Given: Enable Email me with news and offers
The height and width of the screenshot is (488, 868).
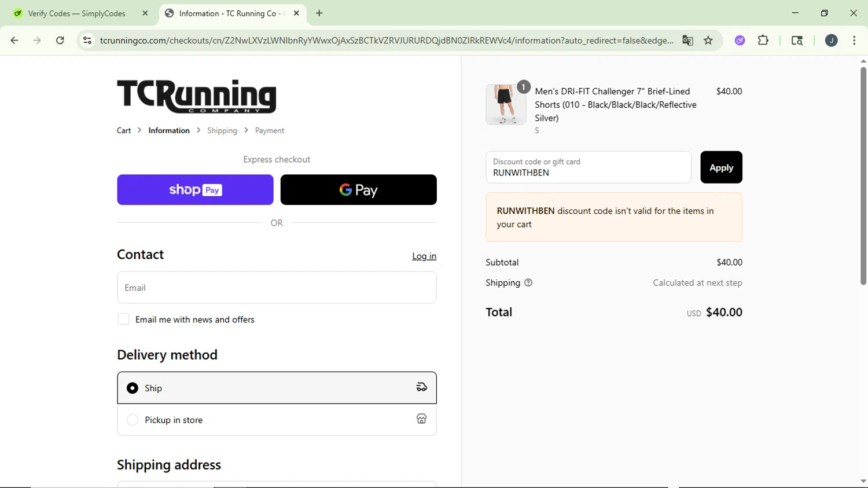Looking at the screenshot, I should [x=123, y=319].
